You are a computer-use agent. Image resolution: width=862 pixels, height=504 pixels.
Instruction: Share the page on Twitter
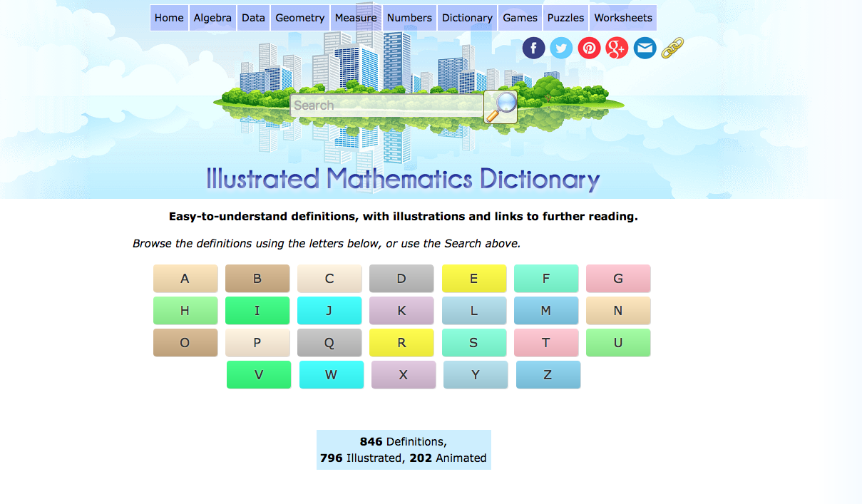coord(561,48)
